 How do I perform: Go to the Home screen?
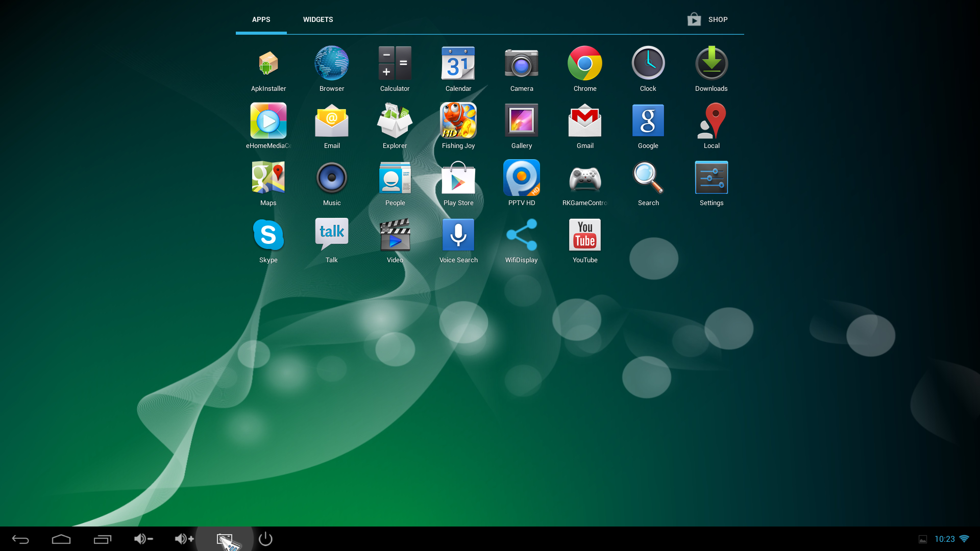tap(61, 539)
